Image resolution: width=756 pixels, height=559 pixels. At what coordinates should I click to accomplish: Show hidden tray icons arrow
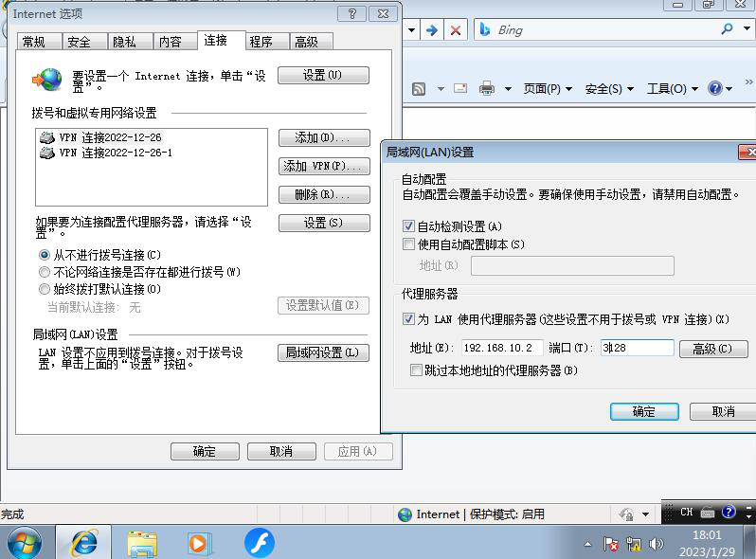pyautogui.click(x=587, y=544)
